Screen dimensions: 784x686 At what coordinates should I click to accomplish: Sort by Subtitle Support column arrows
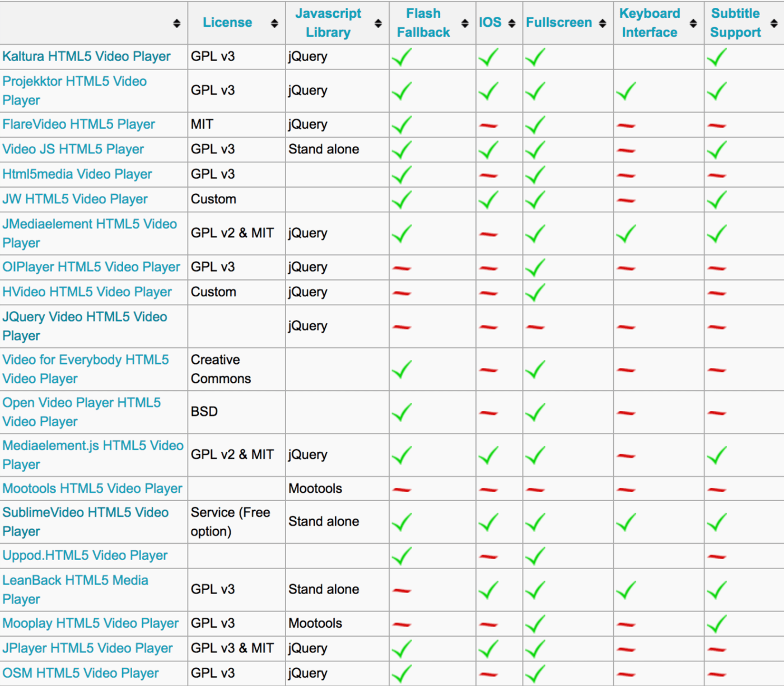coord(774,23)
